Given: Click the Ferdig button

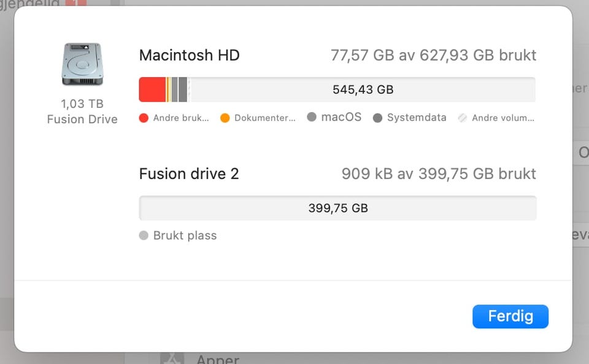Looking at the screenshot, I should [x=510, y=317].
